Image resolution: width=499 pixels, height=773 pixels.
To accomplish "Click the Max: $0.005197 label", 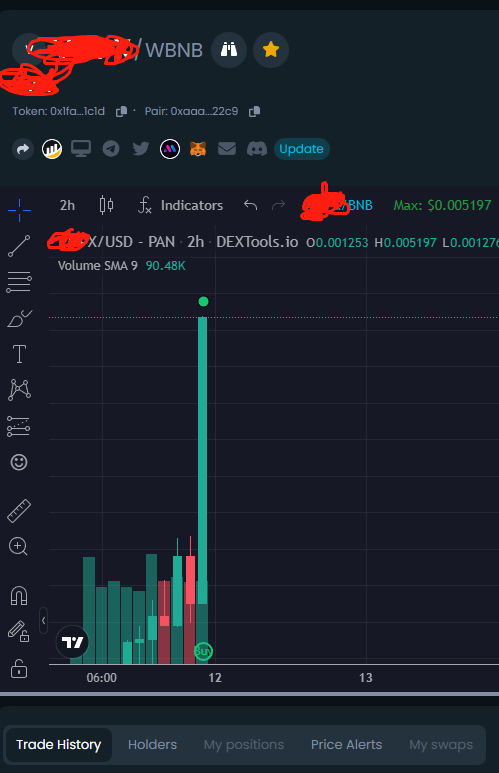I will [x=442, y=205].
